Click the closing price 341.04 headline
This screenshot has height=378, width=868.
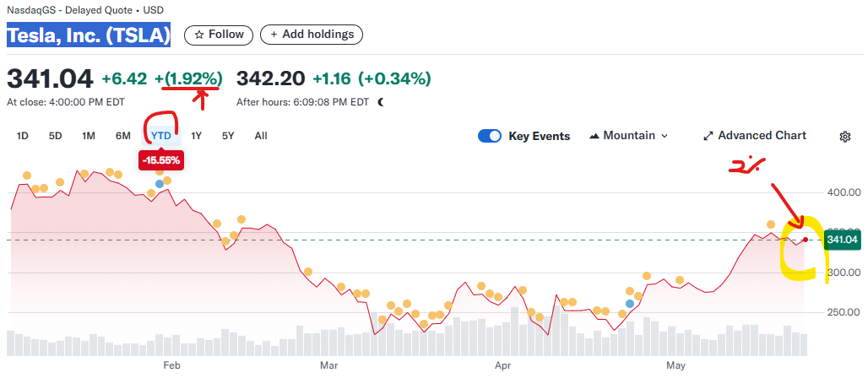(x=50, y=79)
